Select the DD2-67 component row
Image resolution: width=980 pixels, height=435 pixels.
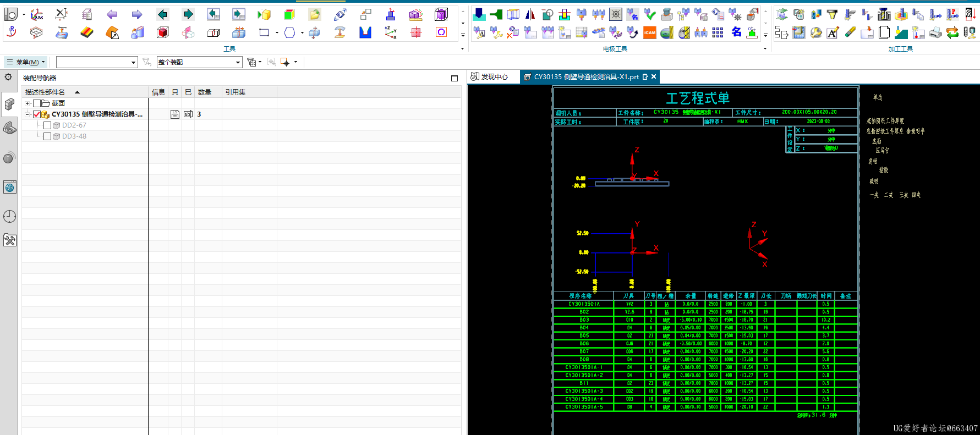pyautogui.click(x=74, y=125)
